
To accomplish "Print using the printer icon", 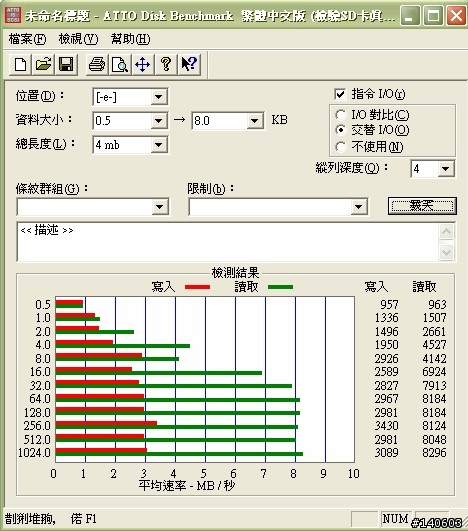I will 97,64.
